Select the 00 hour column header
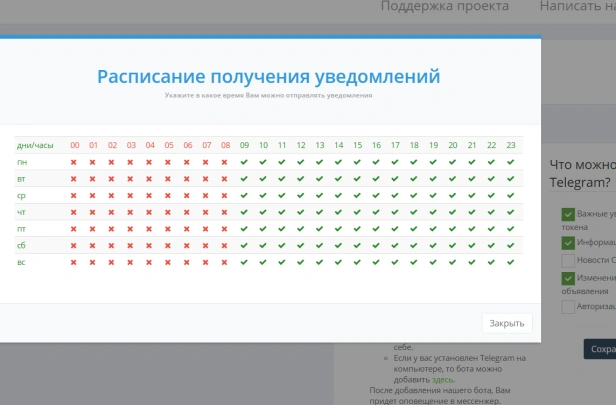This screenshot has height=405, width=616. click(75, 145)
